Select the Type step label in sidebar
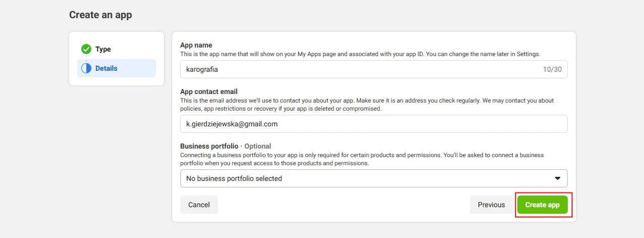Screen dimensions: 644x238 click(x=103, y=49)
